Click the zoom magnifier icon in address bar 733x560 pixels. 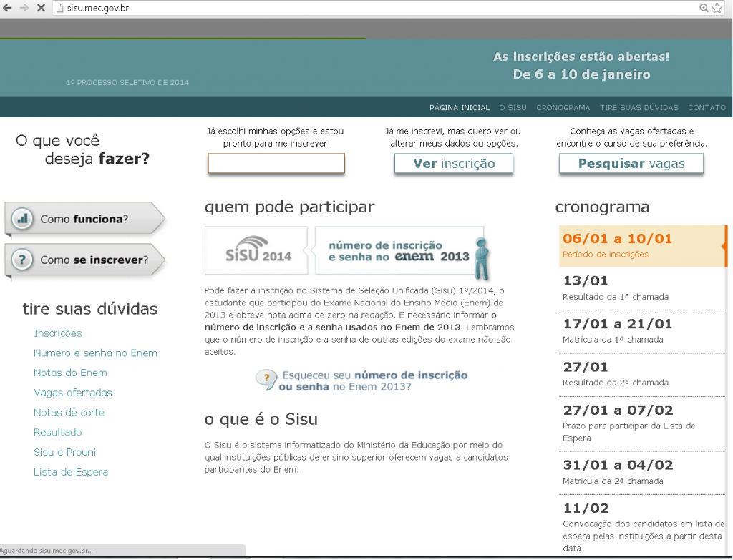(x=704, y=8)
